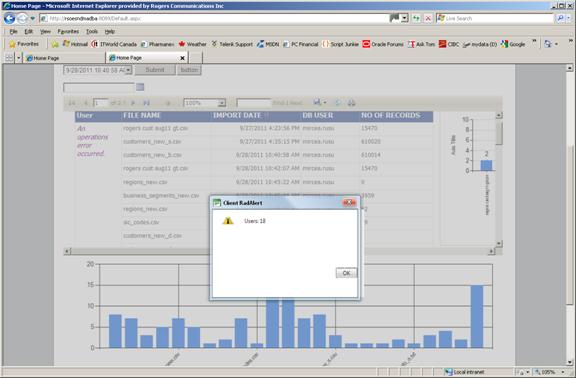Screen dimensions: 576x378
Task: Click the Submit button
Action: tap(155, 70)
